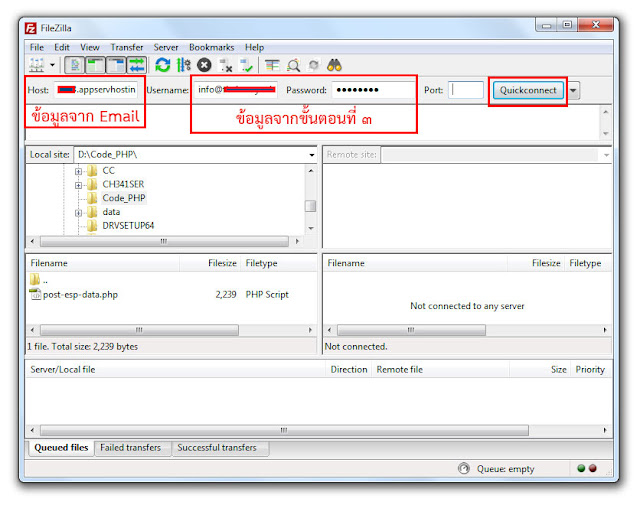The width and height of the screenshot is (640, 505).
Task: Refresh the file and folder lists
Action: point(162,65)
